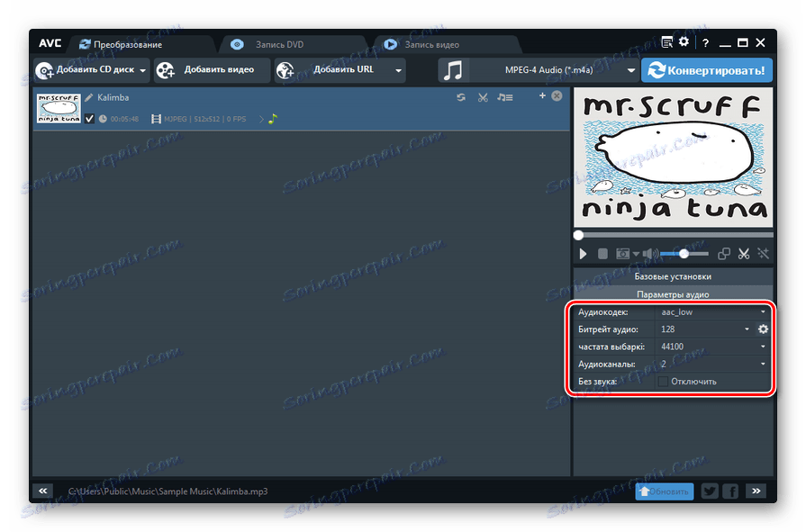Uncheck the Kalimba file checkbox
The image size is (806, 532).
(x=89, y=119)
